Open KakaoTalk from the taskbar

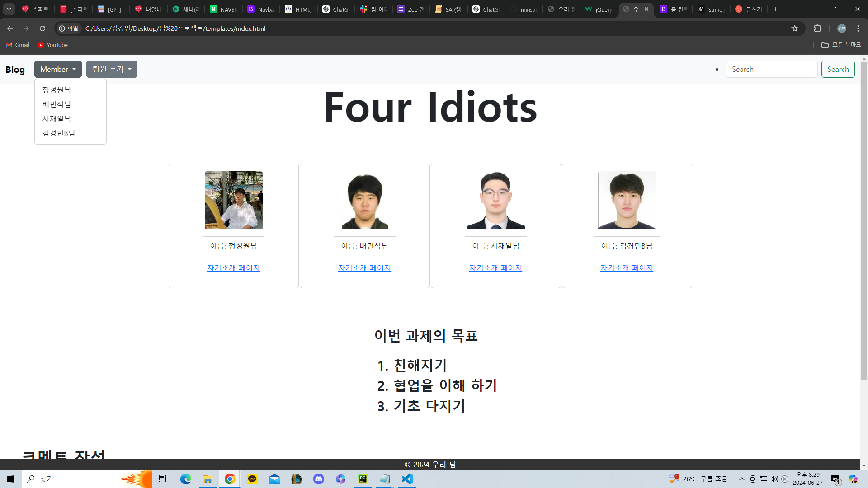tap(252, 479)
